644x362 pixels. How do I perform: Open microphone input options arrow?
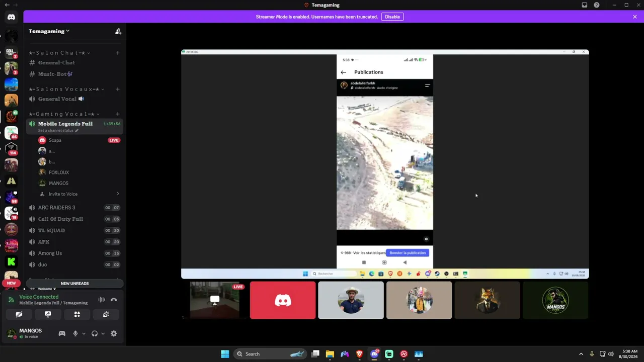tap(84, 333)
